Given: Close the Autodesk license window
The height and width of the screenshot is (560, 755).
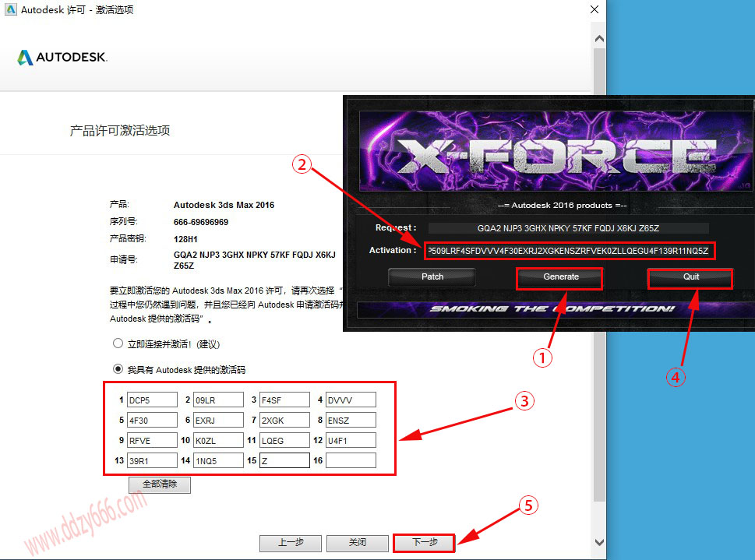Looking at the screenshot, I should coord(594,9).
